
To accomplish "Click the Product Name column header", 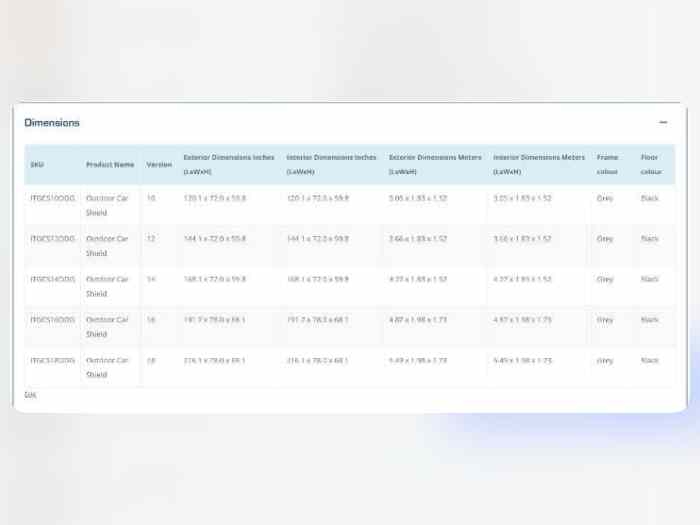I will pyautogui.click(x=110, y=165).
